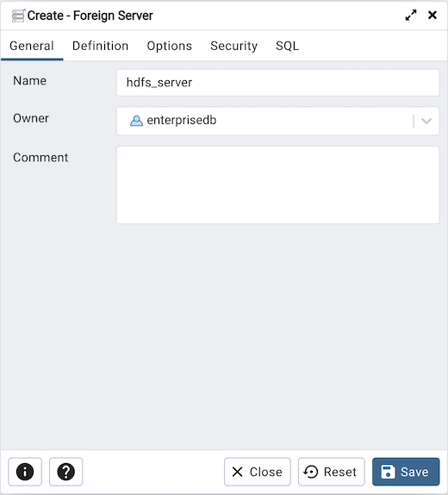
Task: Click the foreign server icon in title
Action: pyautogui.click(x=18, y=16)
